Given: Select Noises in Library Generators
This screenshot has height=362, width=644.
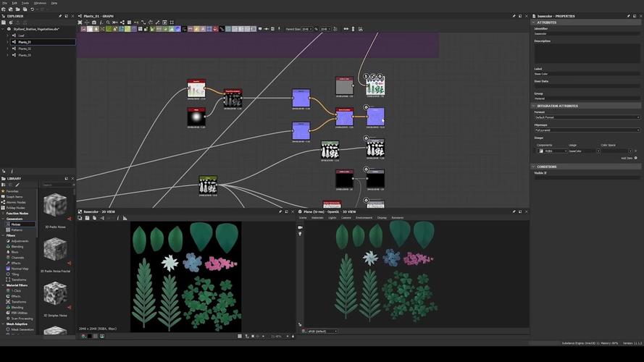Looking at the screenshot, I should [x=20, y=224].
